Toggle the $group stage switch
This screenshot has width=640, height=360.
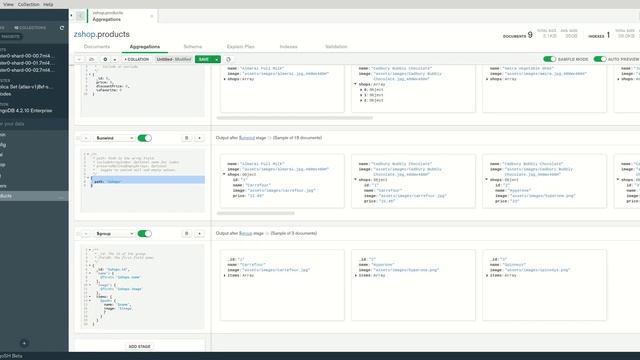pyautogui.click(x=144, y=233)
